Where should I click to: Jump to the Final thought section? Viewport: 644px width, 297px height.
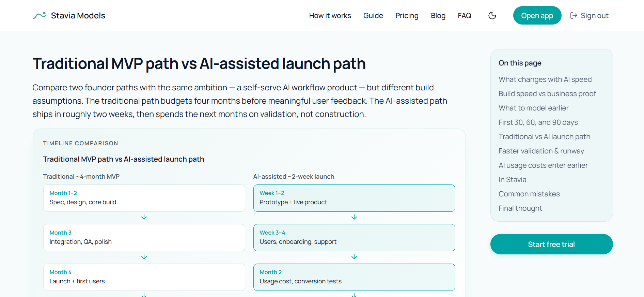pyautogui.click(x=520, y=208)
